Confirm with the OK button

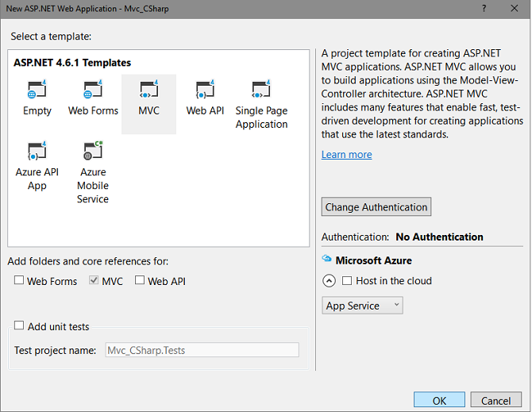439,400
